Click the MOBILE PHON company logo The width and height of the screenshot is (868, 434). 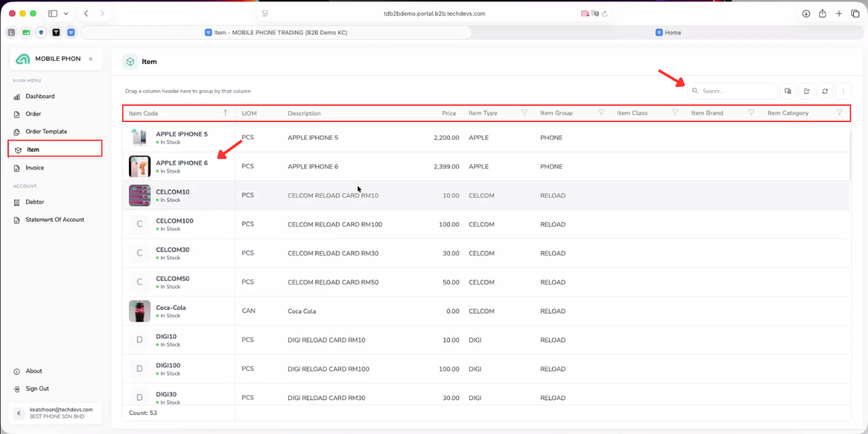[x=23, y=59]
